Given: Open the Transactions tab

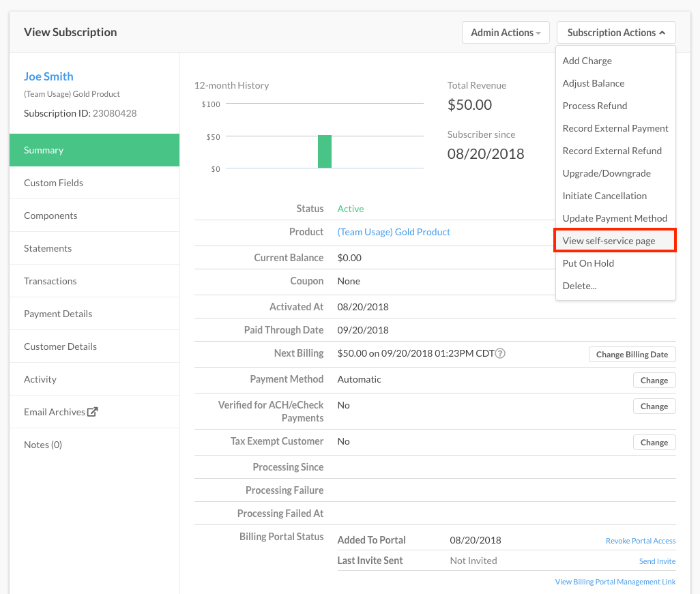Looking at the screenshot, I should click(95, 281).
